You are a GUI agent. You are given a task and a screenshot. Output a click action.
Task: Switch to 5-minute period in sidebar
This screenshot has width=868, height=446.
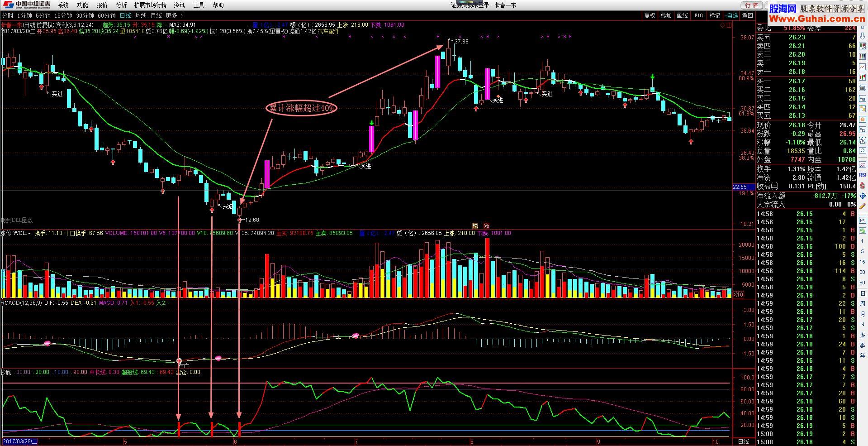(863, 251)
